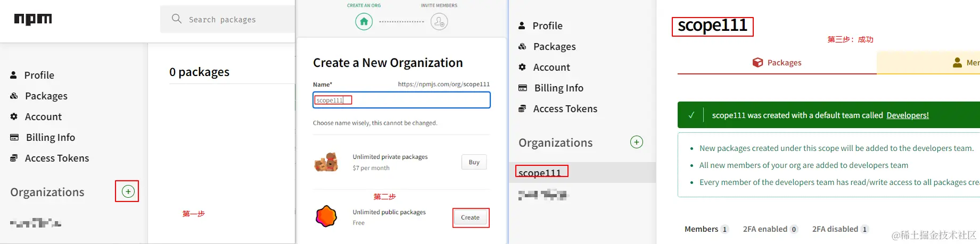Open Access Tokens in the middle sidebar panel

[565, 108]
